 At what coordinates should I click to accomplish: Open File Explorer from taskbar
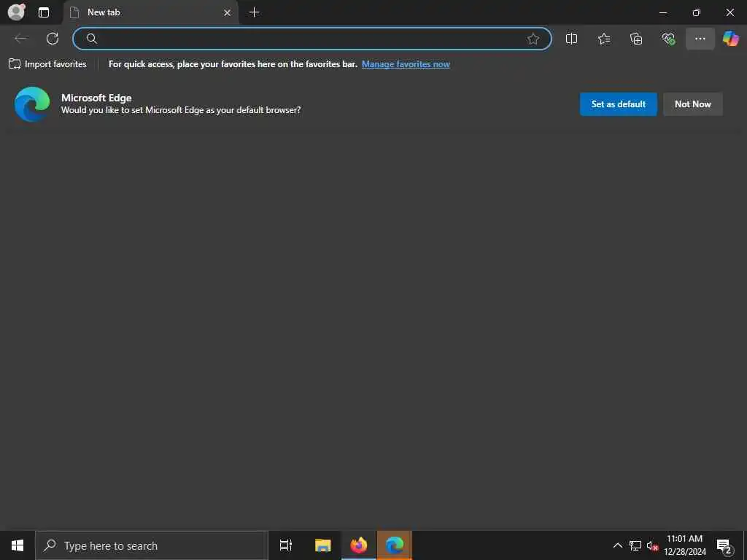322,545
